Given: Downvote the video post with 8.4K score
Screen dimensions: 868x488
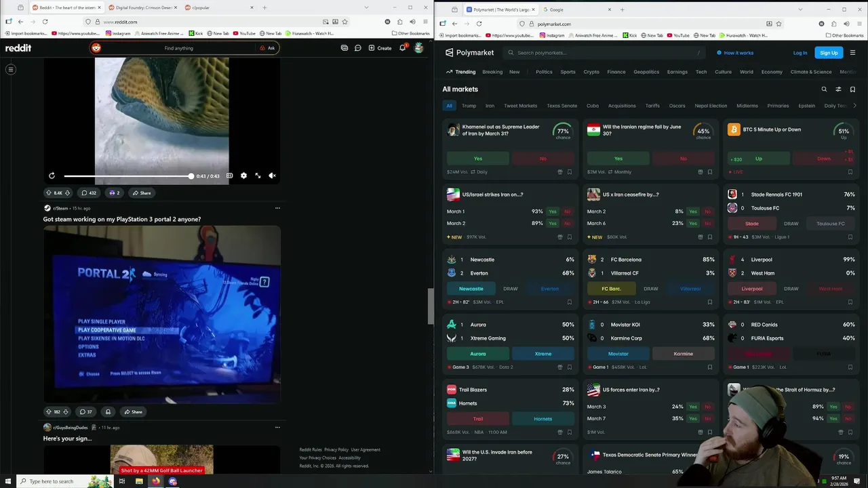Looking at the screenshot, I should [x=67, y=193].
